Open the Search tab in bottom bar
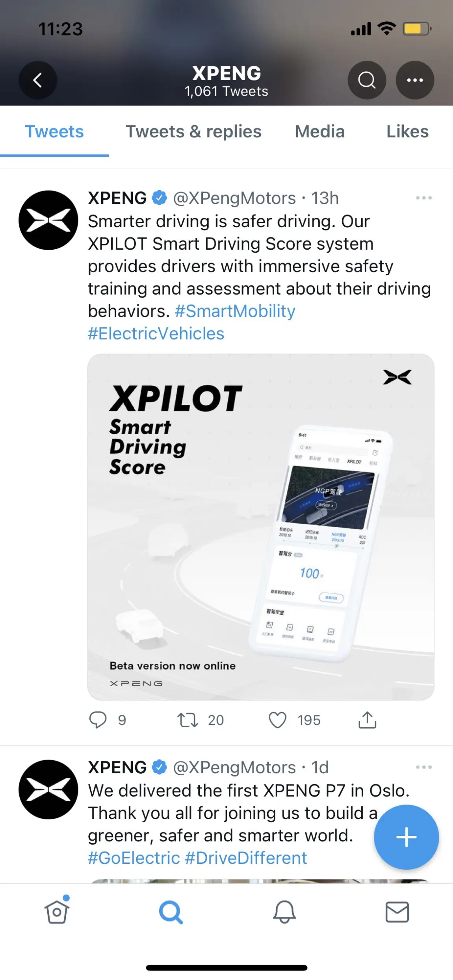Viewport: 453px width, 980px height. (x=171, y=912)
